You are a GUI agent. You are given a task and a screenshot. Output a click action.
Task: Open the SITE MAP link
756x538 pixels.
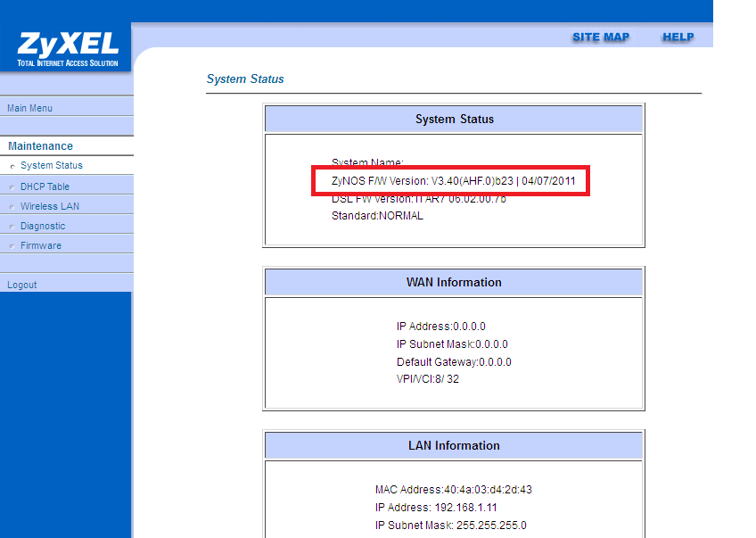601,37
